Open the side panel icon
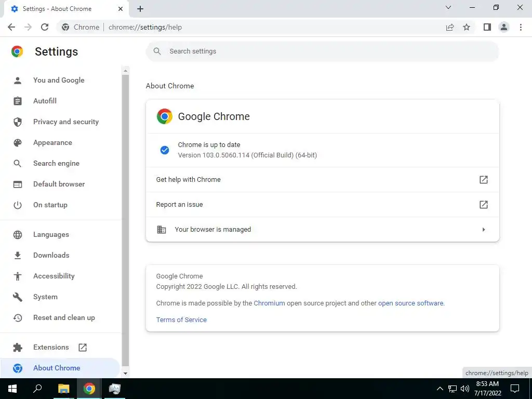This screenshot has height=399, width=532. (x=487, y=27)
